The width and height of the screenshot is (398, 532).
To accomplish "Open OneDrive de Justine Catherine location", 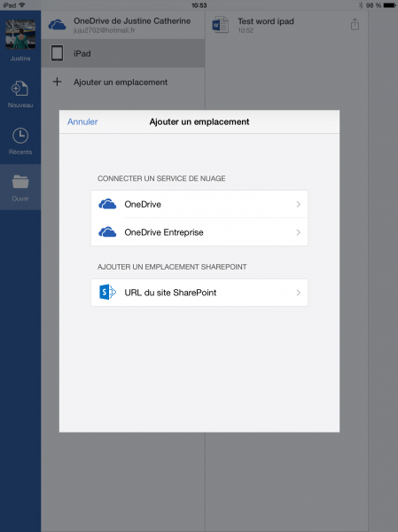I will [123, 25].
